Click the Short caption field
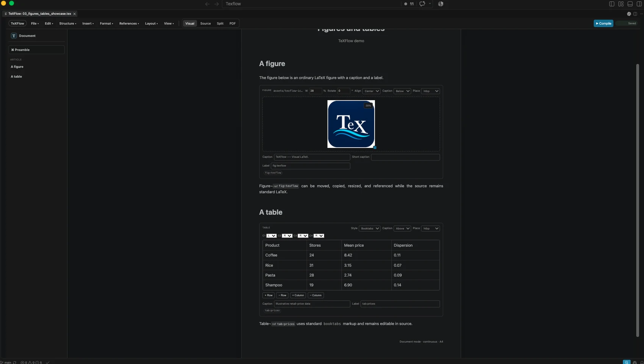Image resolution: width=644 pixels, height=364 pixels. click(405, 157)
